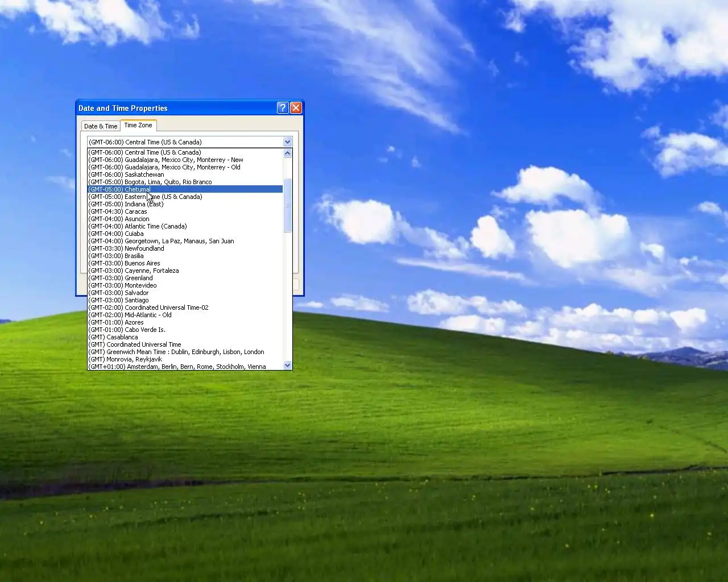Pick (GMT-04:30) Caracas
The image size is (728, 582).
coord(185,211)
